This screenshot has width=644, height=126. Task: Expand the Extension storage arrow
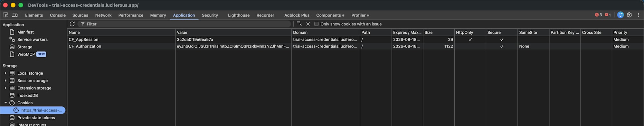[5, 88]
